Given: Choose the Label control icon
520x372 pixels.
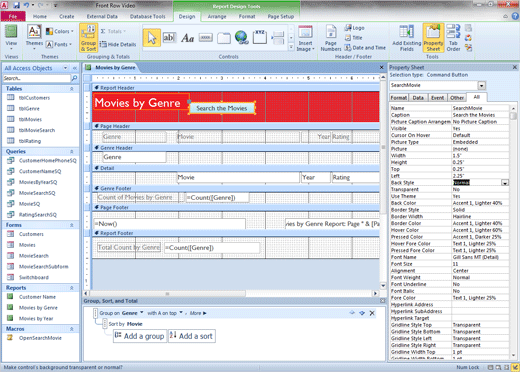Looking at the screenshot, I should [x=187, y=38].
